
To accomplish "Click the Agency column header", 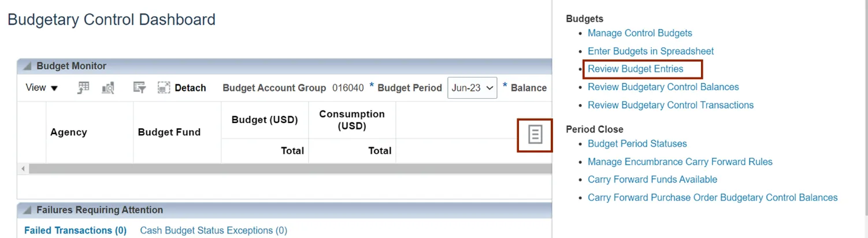I will [69, 132].
